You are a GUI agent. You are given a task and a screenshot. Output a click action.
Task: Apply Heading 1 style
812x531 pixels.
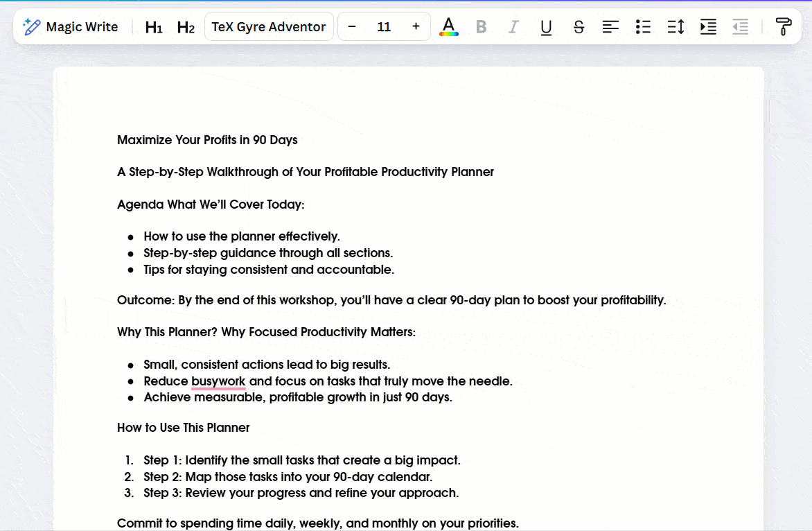[154, 27]
